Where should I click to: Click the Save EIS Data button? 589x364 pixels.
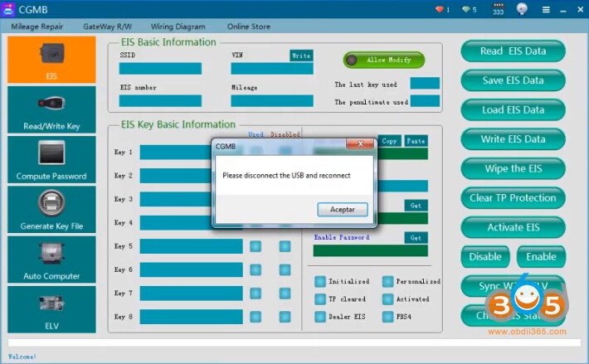(514, 80)
